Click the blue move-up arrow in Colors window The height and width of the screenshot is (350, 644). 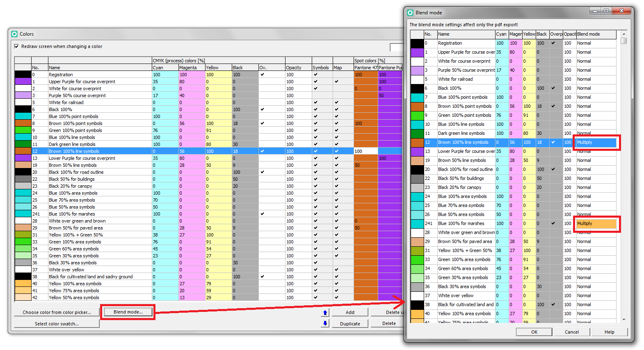pos(325,312)
